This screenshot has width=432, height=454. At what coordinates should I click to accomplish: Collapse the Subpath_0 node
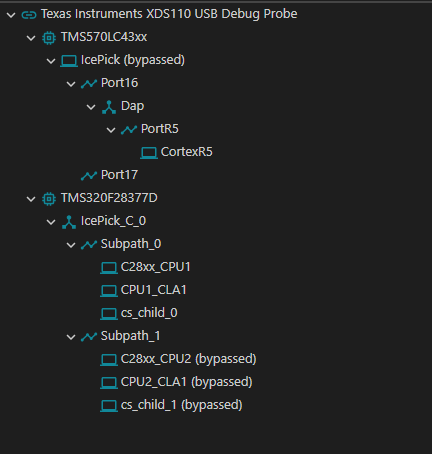71,245
